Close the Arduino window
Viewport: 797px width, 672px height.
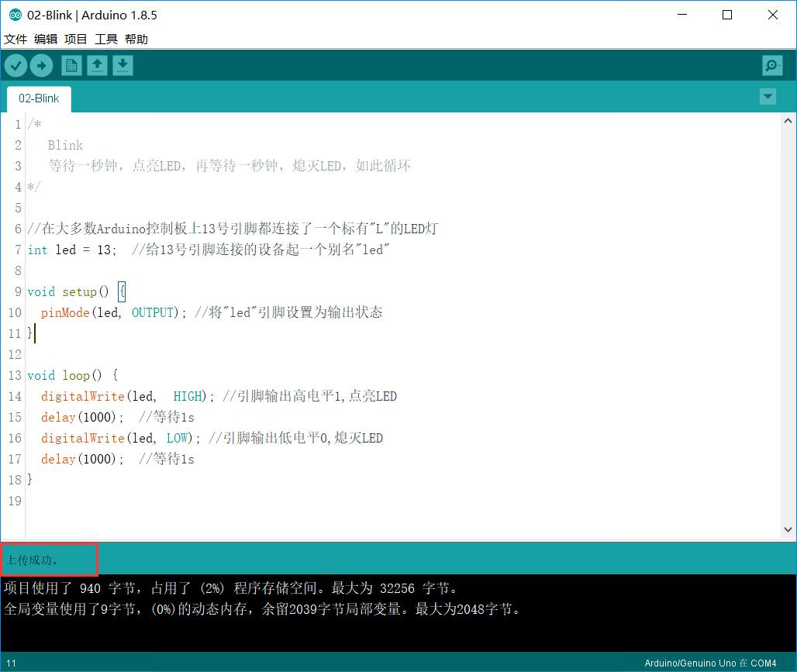(773, 15)
